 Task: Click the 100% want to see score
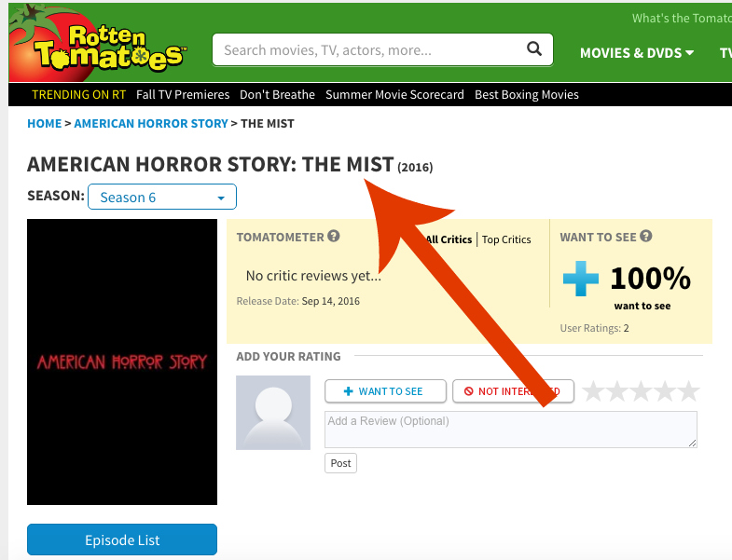(x=650, y=279)
